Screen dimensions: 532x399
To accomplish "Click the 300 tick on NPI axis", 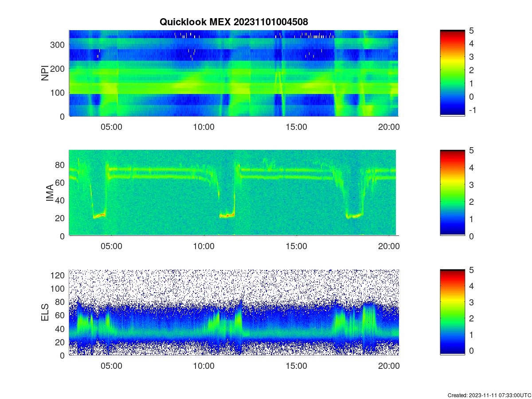I will (x=59, y=45).
